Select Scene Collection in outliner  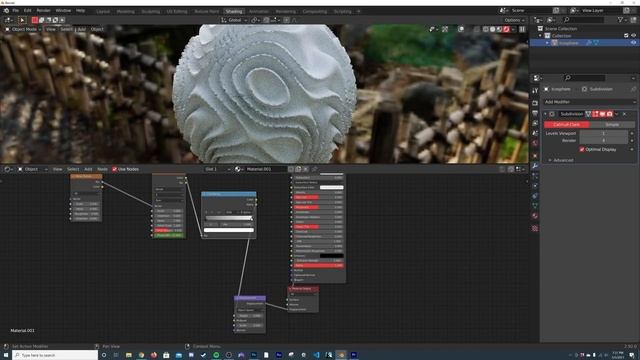pos(560,29)
